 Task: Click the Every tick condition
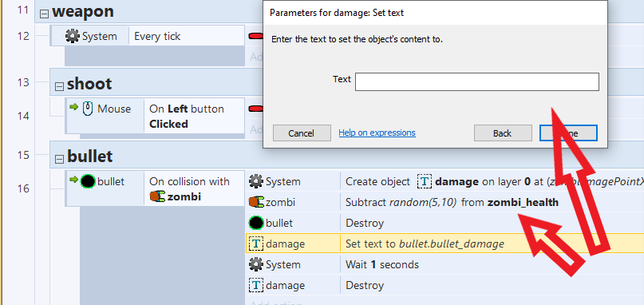click(157, 36)
